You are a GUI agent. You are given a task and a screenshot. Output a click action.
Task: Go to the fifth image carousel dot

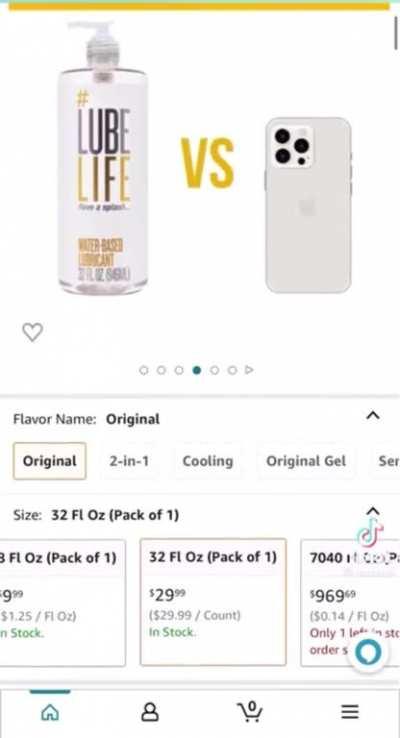pyautogui.click(x=214, y=370)
